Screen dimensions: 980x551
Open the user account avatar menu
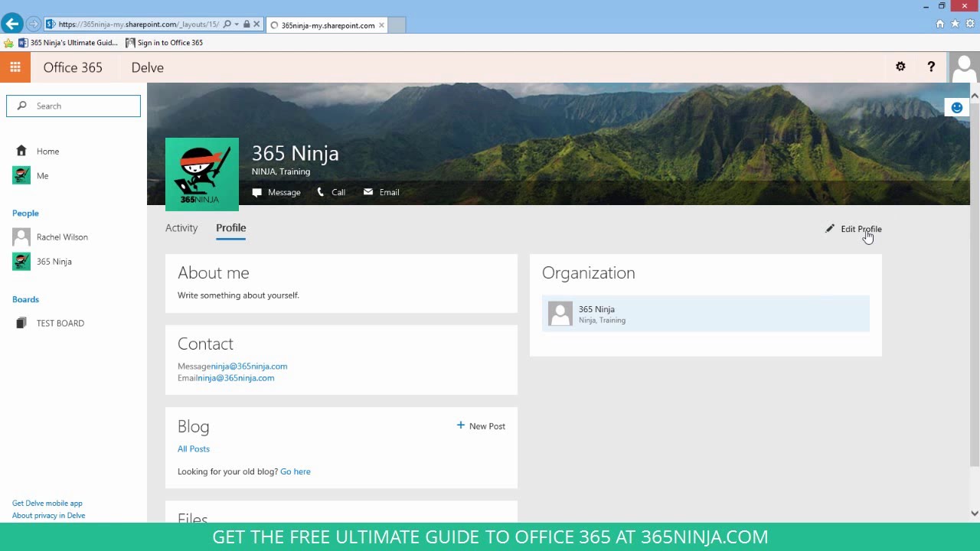pos(964,67)
